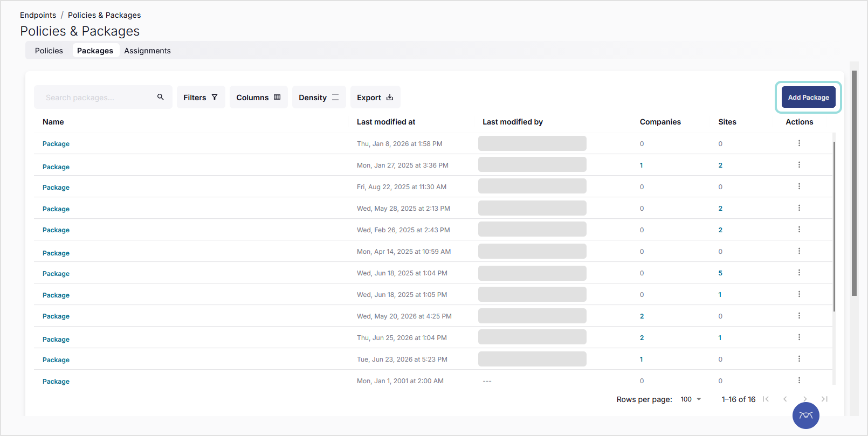
Task: Open the round chat assistant widget
Action: click(806, 416)
